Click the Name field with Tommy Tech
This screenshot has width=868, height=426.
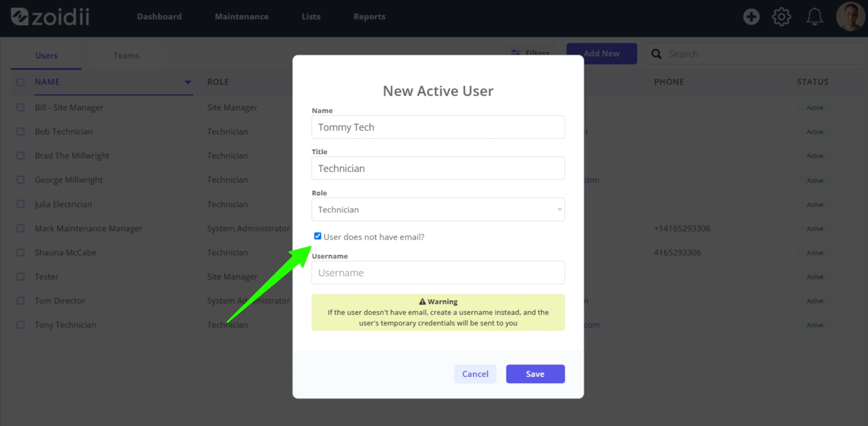pos(438,127)
